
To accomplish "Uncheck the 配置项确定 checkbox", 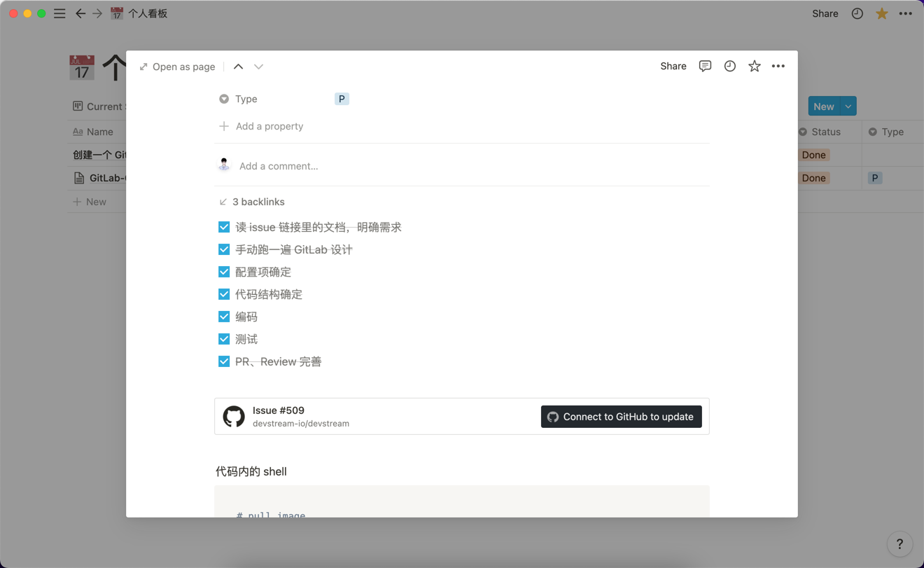I will click(x=224, y=272).
